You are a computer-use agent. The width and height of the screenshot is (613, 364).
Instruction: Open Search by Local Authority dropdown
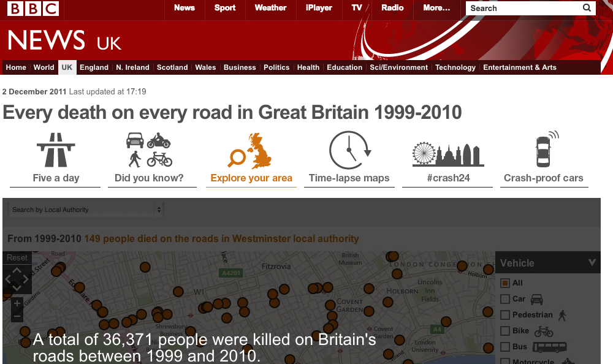(x=86, y=210)
